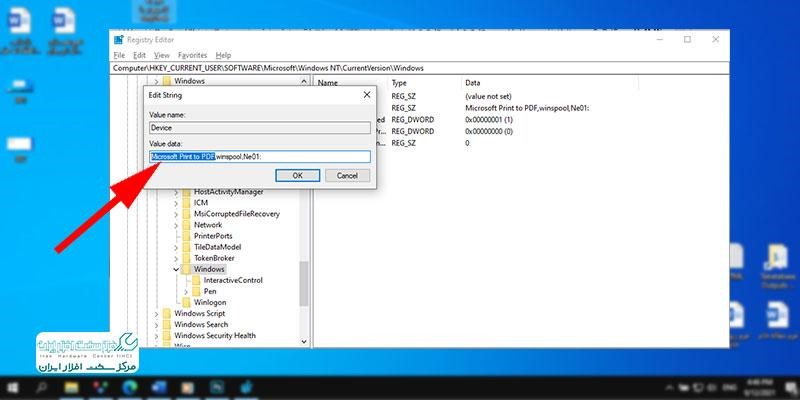The height and width of the screenshot is (400, 800).
Task: Expand the ICM key
Action: [x=176, y=203]
